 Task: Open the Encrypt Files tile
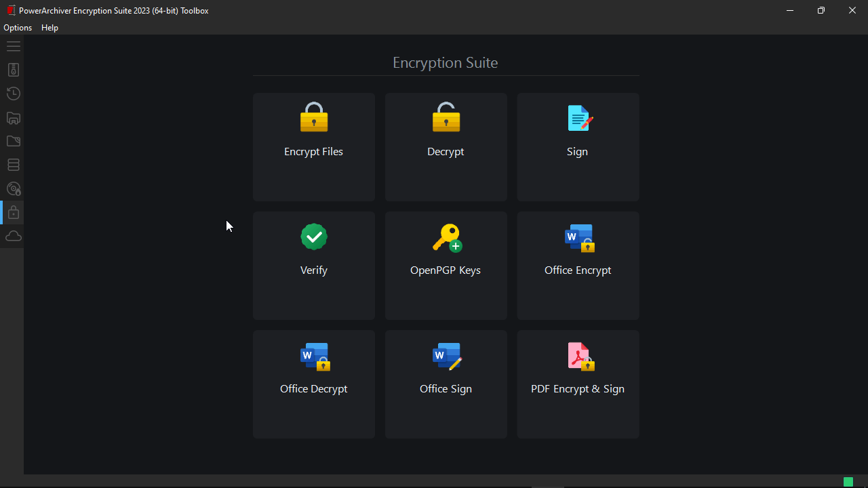point(313,146)
